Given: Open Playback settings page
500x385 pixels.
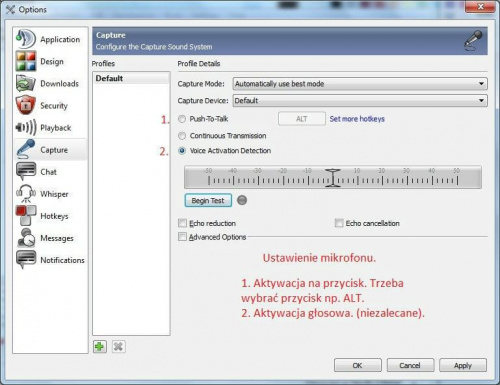Looking at the screenshot, I should pos(56,128).
